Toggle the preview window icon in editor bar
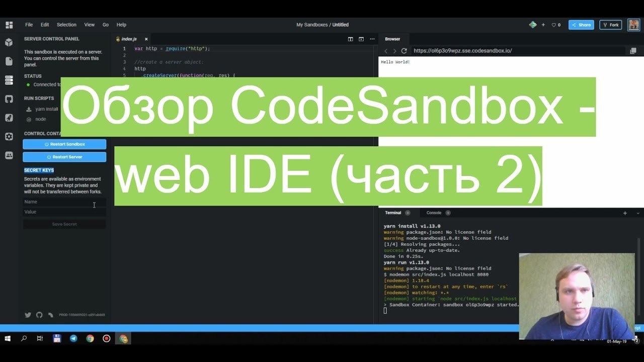 tap(361, 39)
